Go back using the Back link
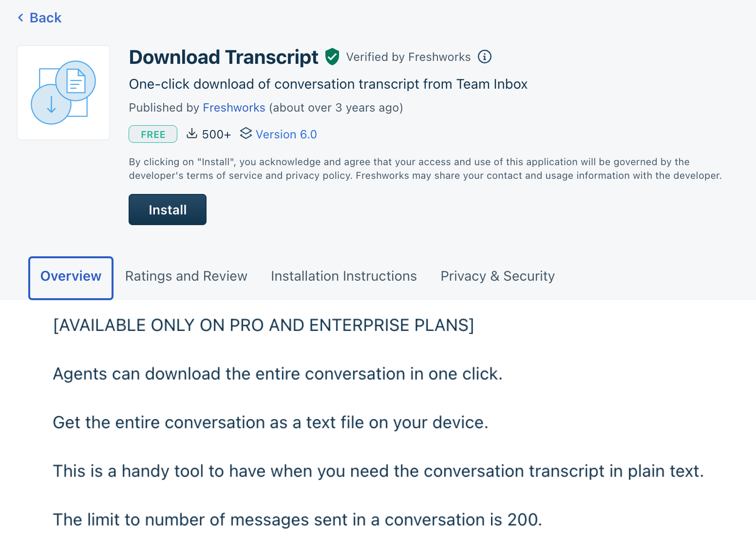The height and width of the screenshot is (536, 756). click(x=45, y=17)
